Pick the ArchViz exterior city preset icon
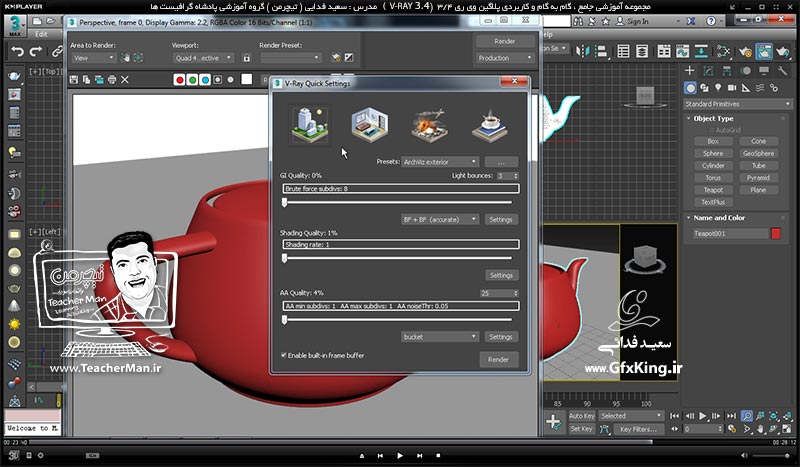Image resolution: width=800 pixels, height=467 pixels. click(x=310, y=125)
